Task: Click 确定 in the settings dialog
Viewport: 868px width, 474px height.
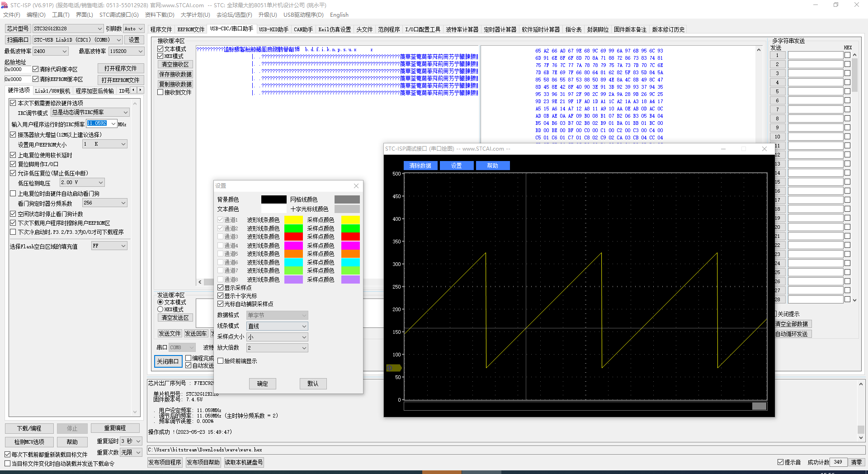Action: tap(263, 384)
